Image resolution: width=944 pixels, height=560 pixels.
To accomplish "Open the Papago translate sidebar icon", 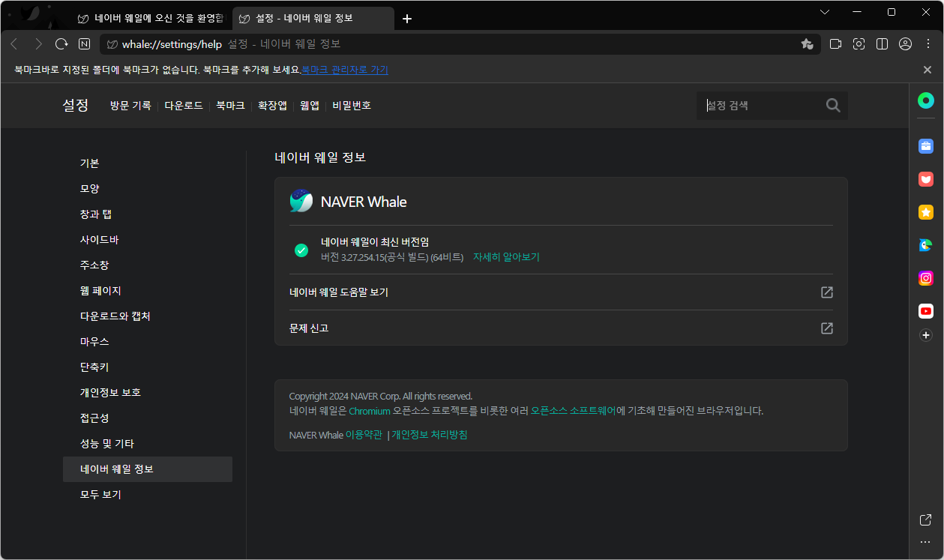I will (x=926, y=245).
